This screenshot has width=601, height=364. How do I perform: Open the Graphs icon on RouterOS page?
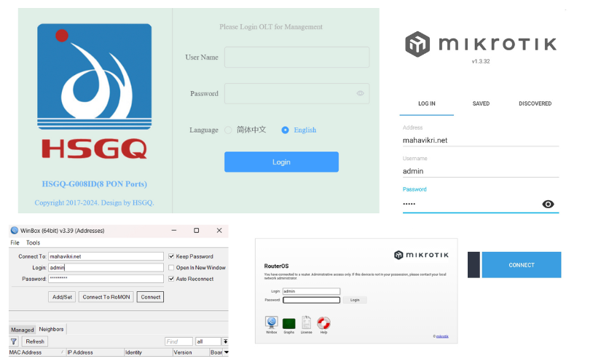pos(288,323)
